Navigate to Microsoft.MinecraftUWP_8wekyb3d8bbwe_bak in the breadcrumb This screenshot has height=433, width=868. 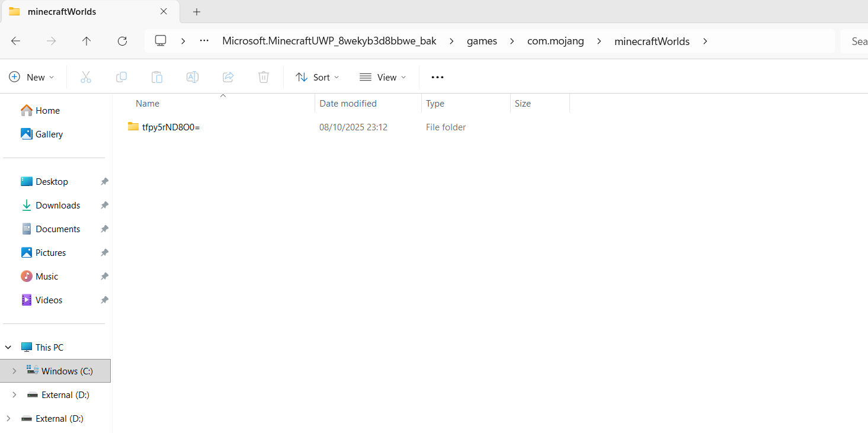[329, 41]
